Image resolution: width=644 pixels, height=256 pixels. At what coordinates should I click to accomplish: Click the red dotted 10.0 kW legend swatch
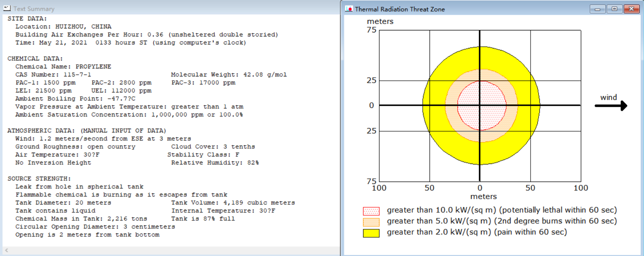coord(371,211)
